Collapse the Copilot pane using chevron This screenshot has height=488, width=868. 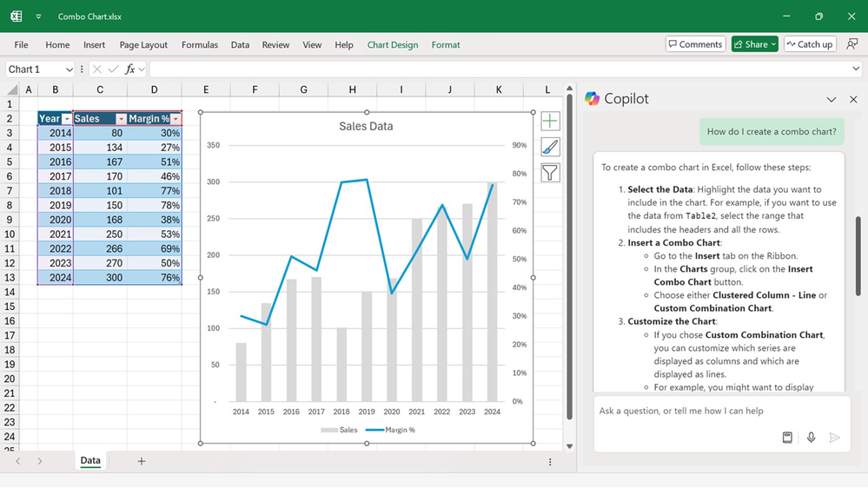pos(831,99)
